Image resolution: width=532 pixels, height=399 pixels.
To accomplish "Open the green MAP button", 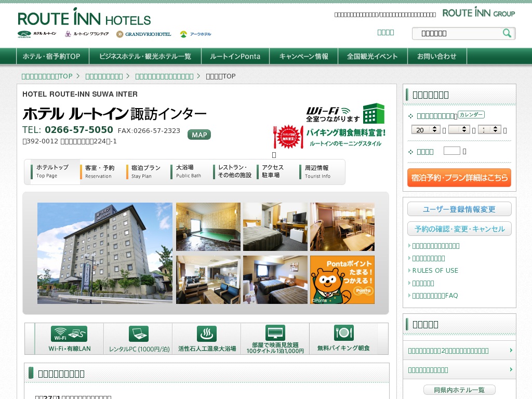I will coord(199,135).
